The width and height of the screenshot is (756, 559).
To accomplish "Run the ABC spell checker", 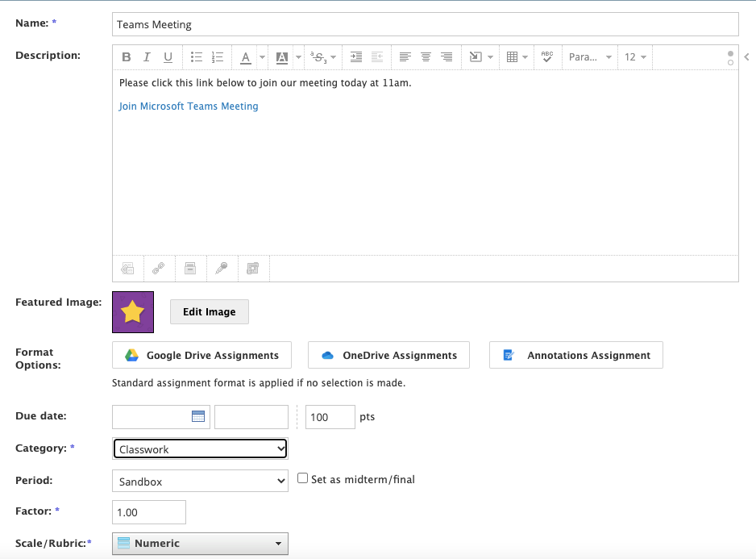I will [547, 57].
